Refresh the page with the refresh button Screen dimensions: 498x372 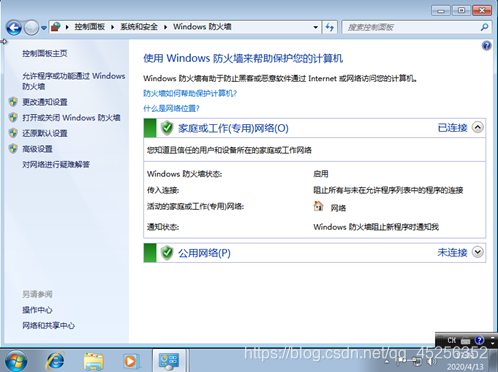[x=330, y=27]
